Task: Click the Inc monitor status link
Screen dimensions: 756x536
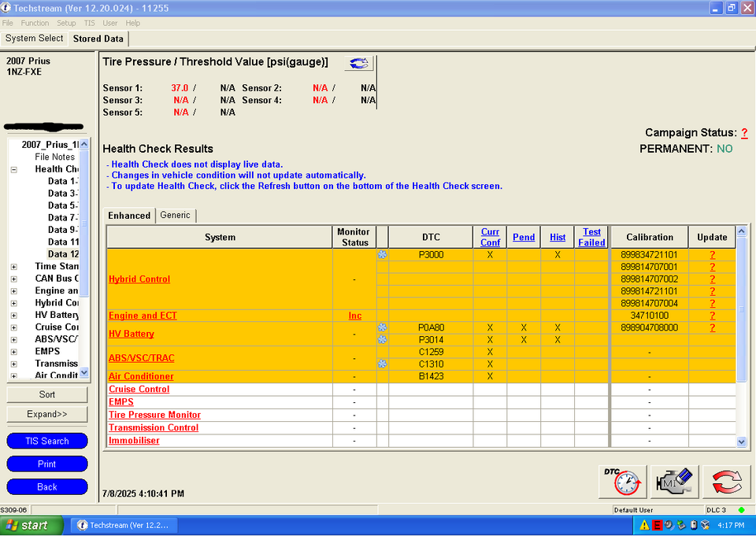Action: 355,316
